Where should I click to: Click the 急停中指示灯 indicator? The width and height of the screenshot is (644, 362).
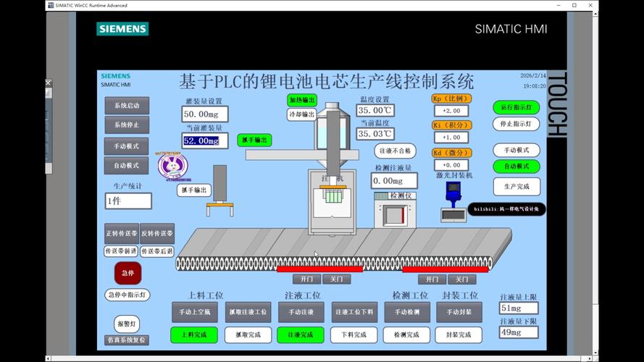click(127, 295)
